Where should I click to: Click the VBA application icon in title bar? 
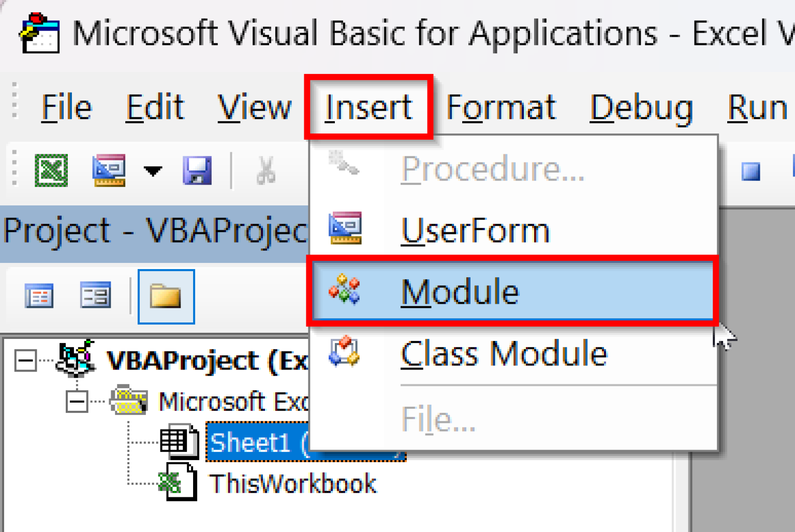pyautogui.click(x=39, y=34)
